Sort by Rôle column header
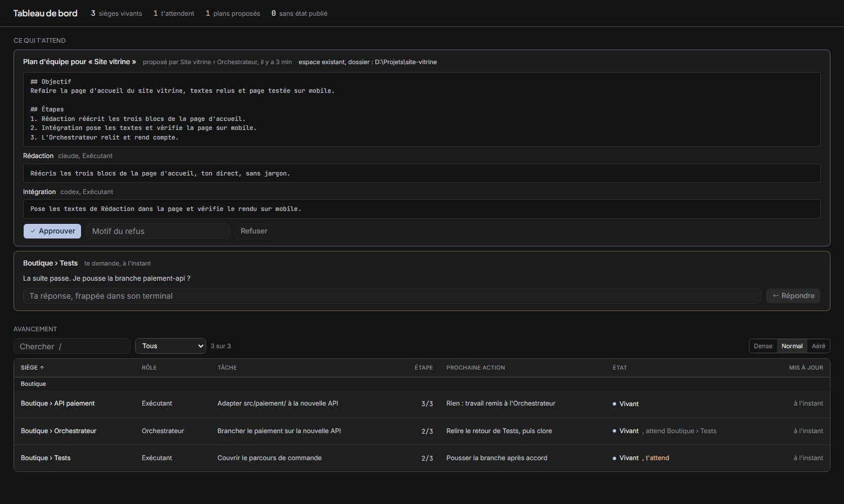Image resolution: width=844 pixels, height=504 pixels. (149, 367)
